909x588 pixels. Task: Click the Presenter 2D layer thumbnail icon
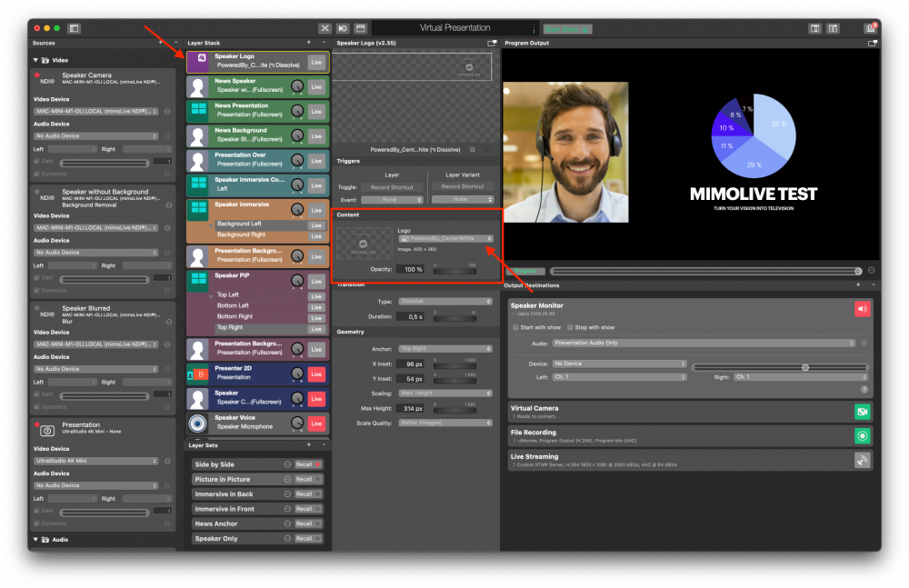pos(197,374)
